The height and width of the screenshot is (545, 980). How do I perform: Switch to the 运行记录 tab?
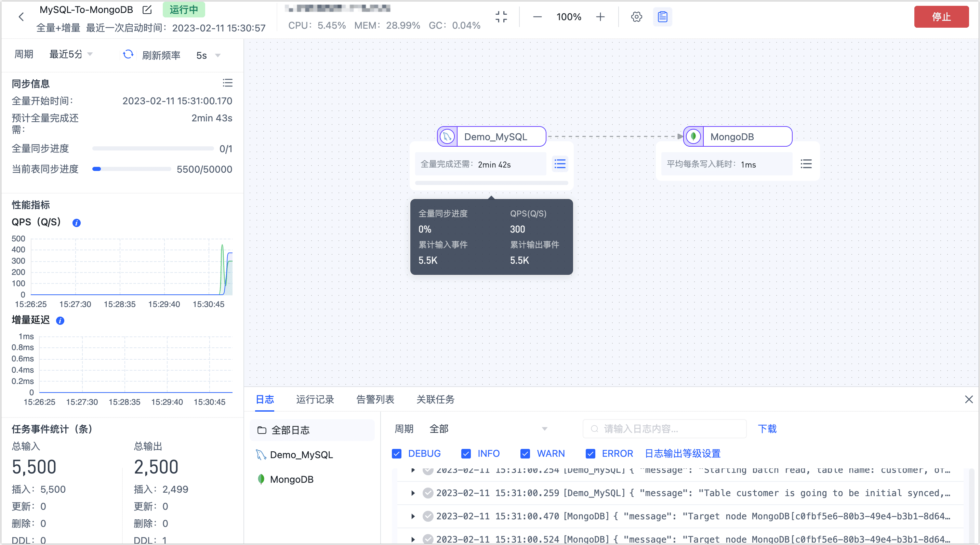[x=315, y=399]
